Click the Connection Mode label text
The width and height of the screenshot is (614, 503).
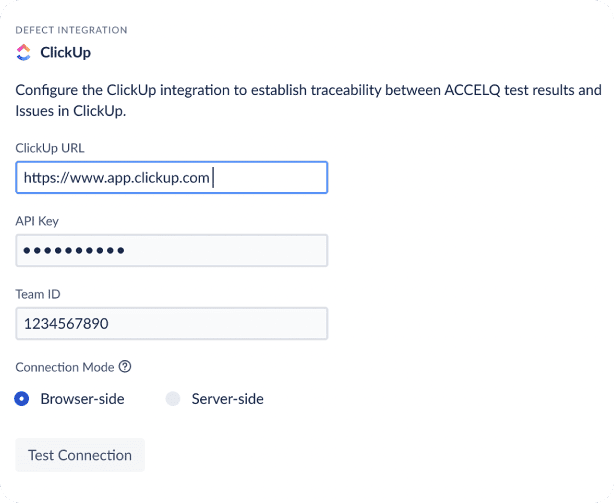pyautogui.click(x=64, y=367)
